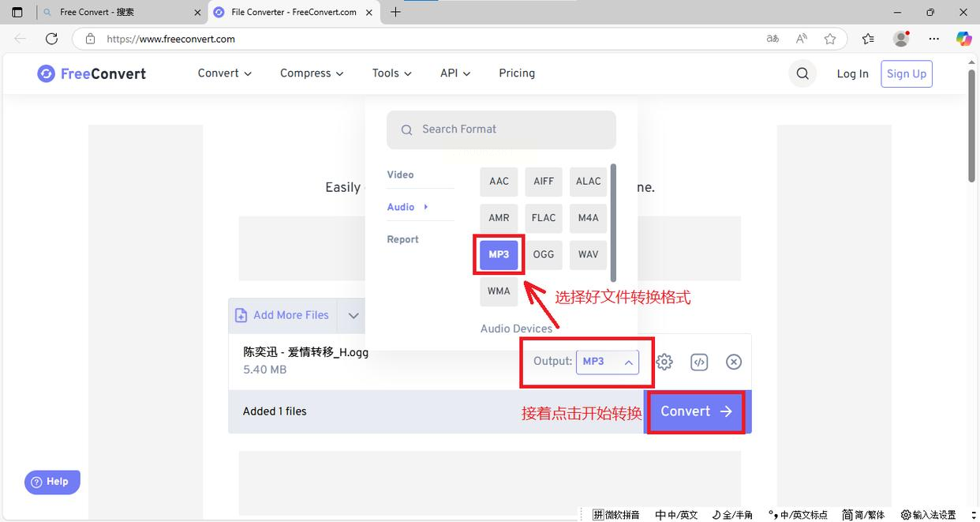The width and height of the screenshot is (980, 522).
Task: Remove the added ogg file with X icon
Action: (x=734, y=362)
